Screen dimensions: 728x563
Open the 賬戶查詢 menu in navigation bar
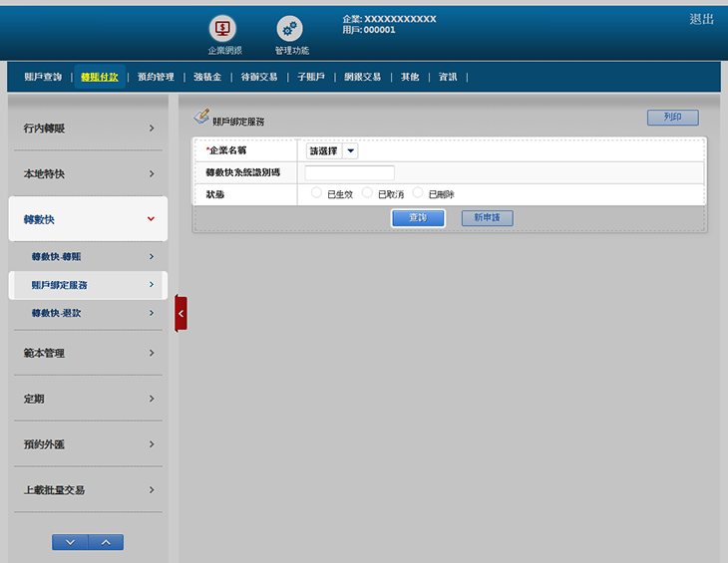(43, 77)
